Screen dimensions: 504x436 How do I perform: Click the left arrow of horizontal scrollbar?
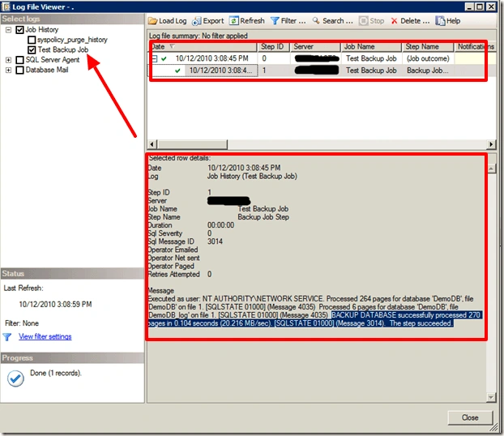153,144
